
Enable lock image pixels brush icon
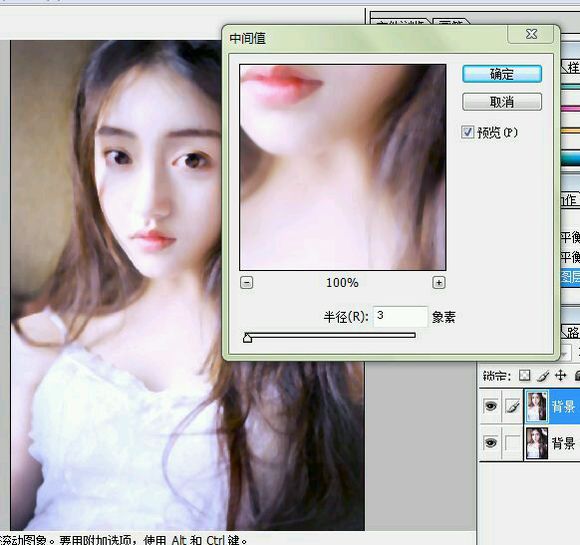coord(542,376)
